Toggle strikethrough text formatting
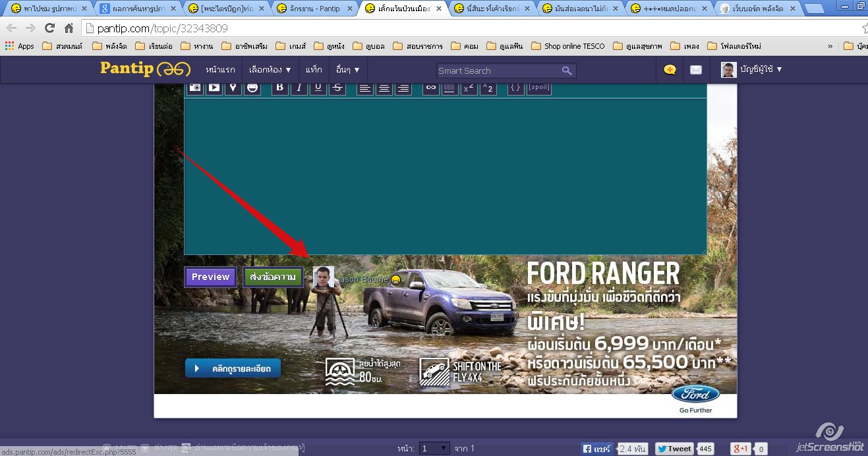The height and width of the screenshot is (456, 868). pyautogui.click(x=337, y=88)
